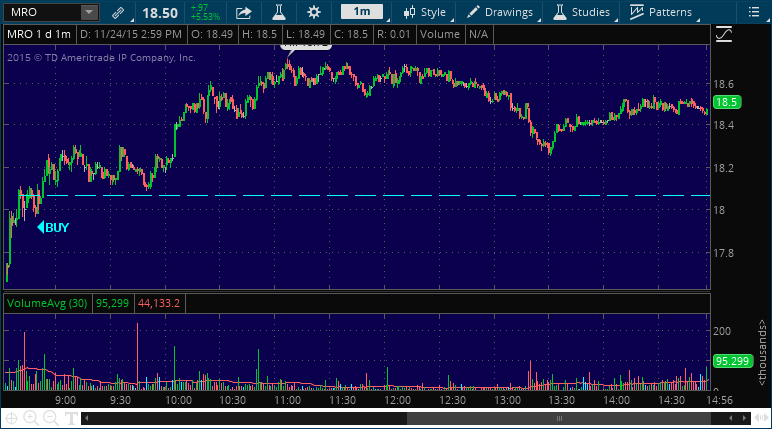This screenshot has width=772, height=429.
Task: Click the D: 11/24/15 2:59 PM date field
Action: [x=130, y=34]
